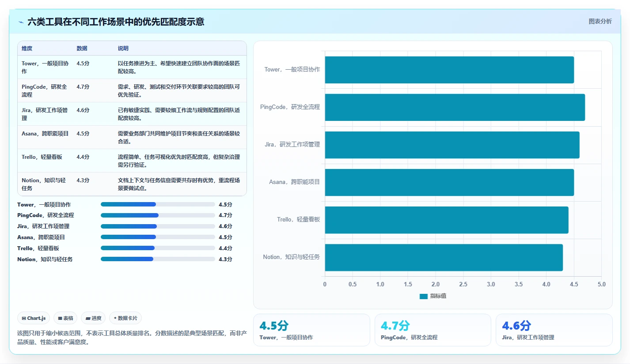Screen dimensions: 630x364
Task: Click table cell 'Tower，一般项目协作'
Action: (45, 67)
